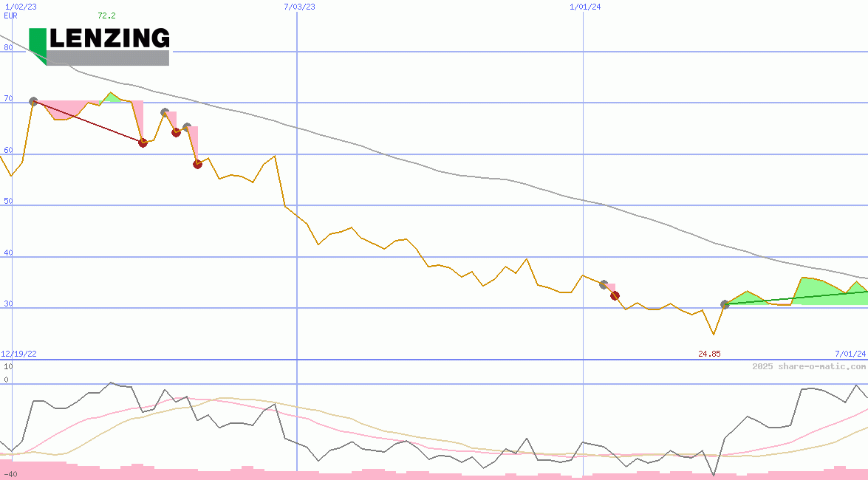Viewport: 868px width, 480px height.
Task: Select the 1/01/24 date label
Action: click(585, 7)
